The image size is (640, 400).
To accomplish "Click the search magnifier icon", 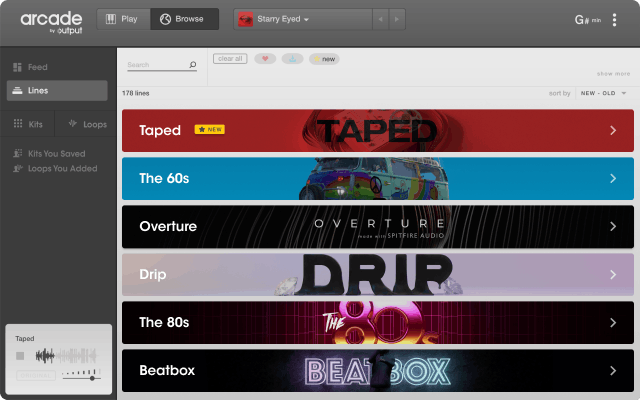I will [x=193, y=64].
